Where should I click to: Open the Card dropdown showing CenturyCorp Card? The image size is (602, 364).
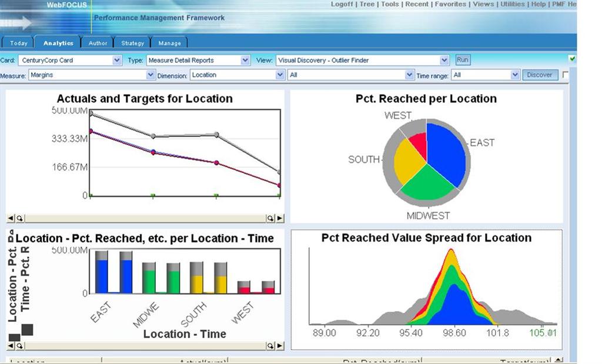tap(116, 60)
